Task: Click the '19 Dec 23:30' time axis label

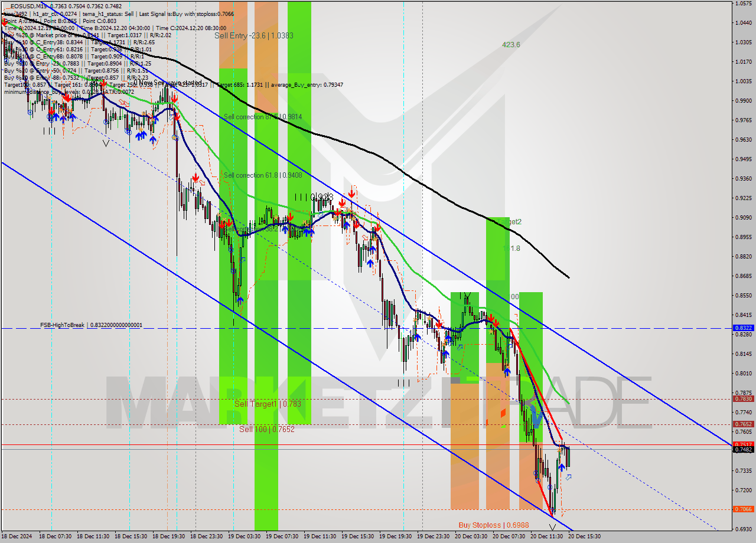Action: tap(432, 537)
